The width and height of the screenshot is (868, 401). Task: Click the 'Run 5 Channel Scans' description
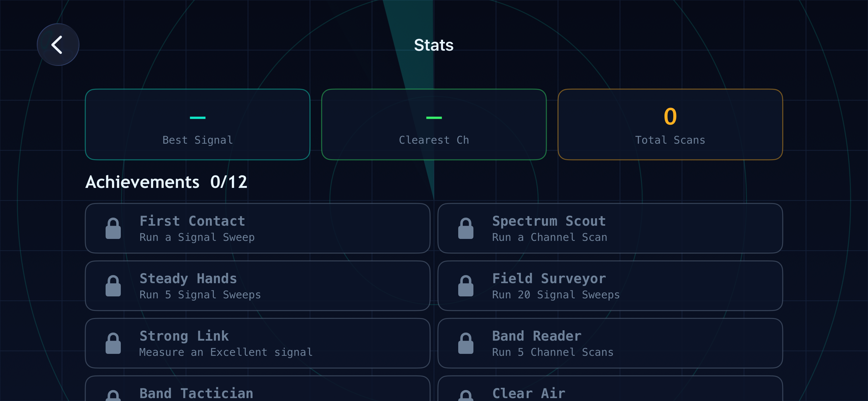coord(553,352)
